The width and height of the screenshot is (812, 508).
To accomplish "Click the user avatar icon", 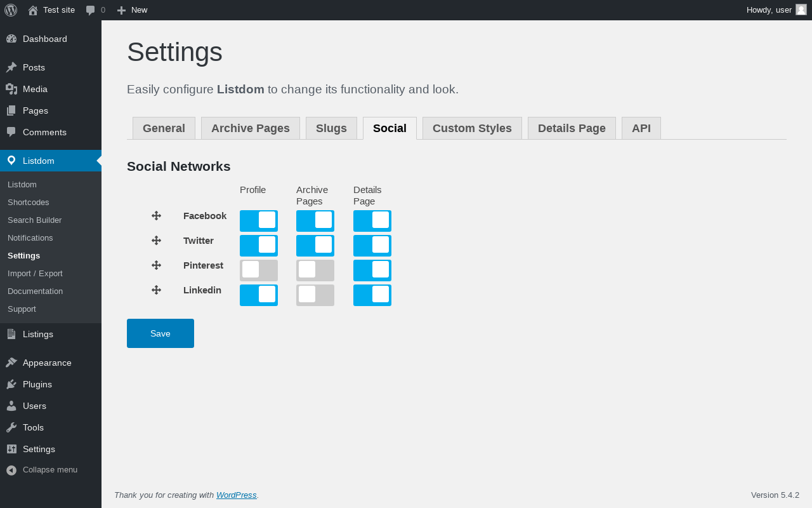I will coord(801,10).
